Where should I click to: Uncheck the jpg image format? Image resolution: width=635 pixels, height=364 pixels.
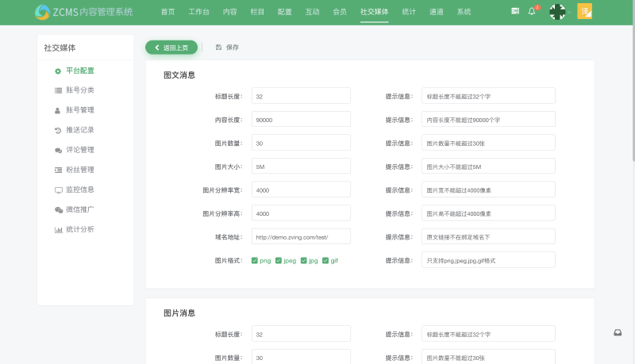pyautogui.click(x=304, y=260)
